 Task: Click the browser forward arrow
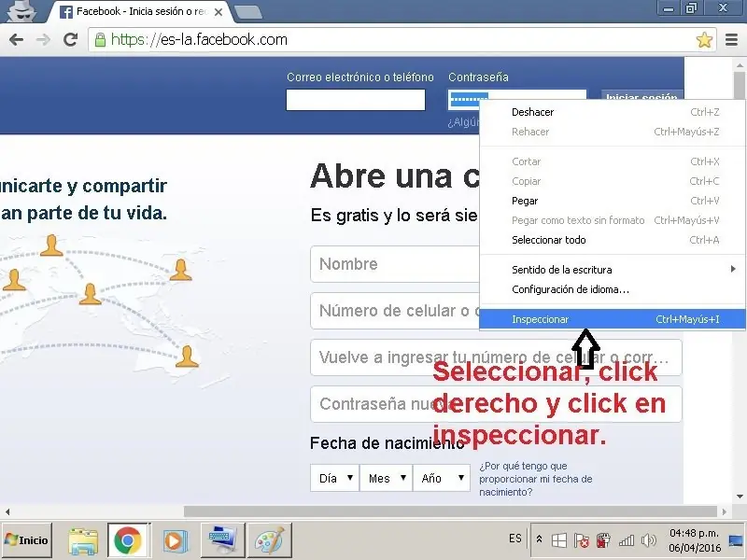[43, 39]
